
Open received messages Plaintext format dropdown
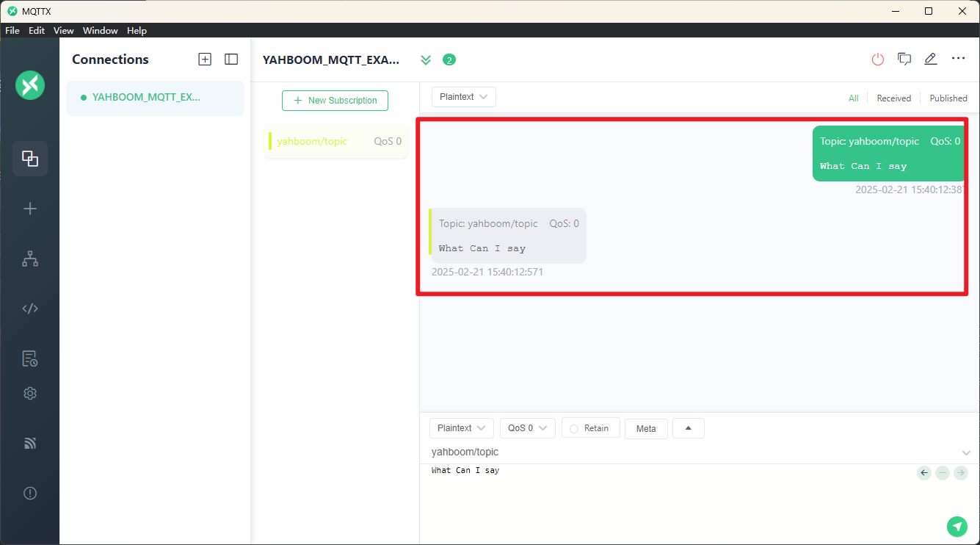pos(464,97)
